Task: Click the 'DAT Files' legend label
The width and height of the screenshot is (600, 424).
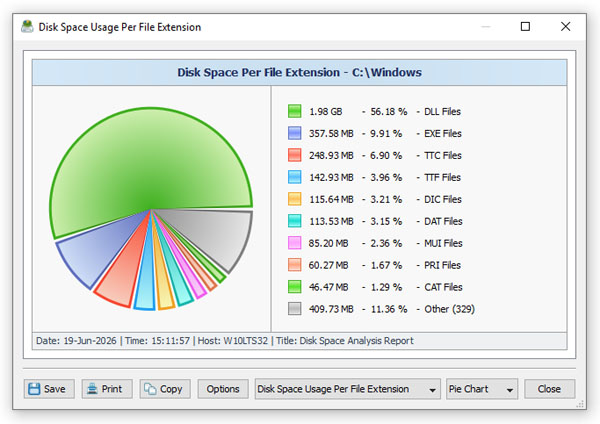Action: (x=443, y=221)
